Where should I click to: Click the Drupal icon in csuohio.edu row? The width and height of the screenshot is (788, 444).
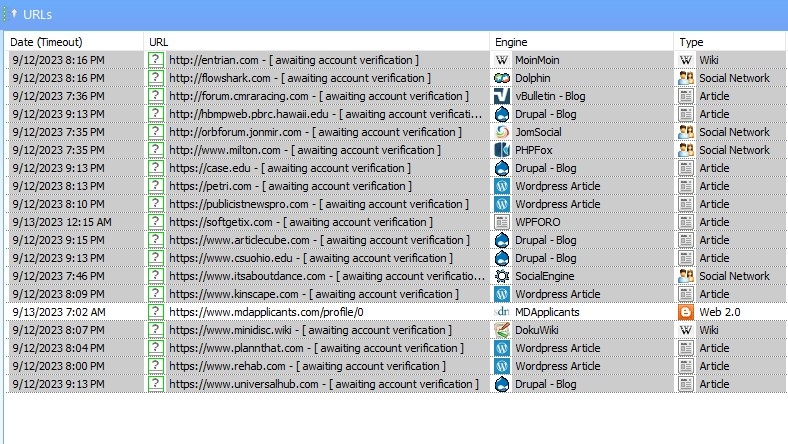[502, 258]
